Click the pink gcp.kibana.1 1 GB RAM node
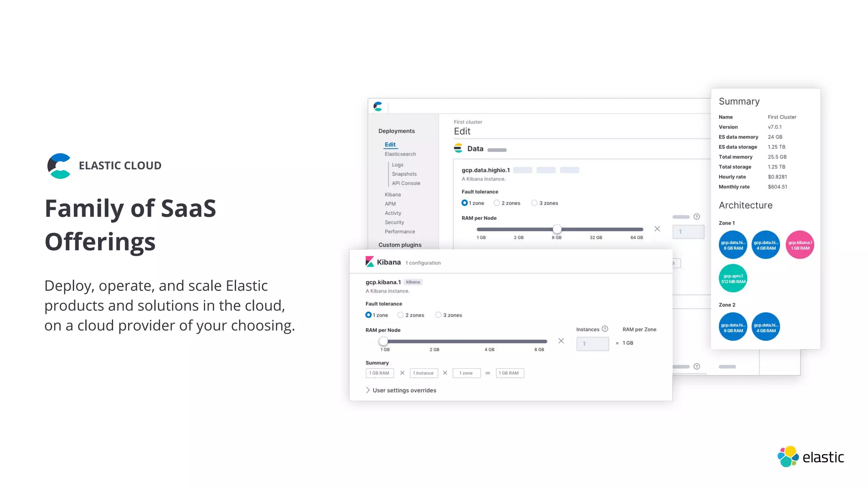This screenshot has width=868, height=488. click(x=800, y=245)
